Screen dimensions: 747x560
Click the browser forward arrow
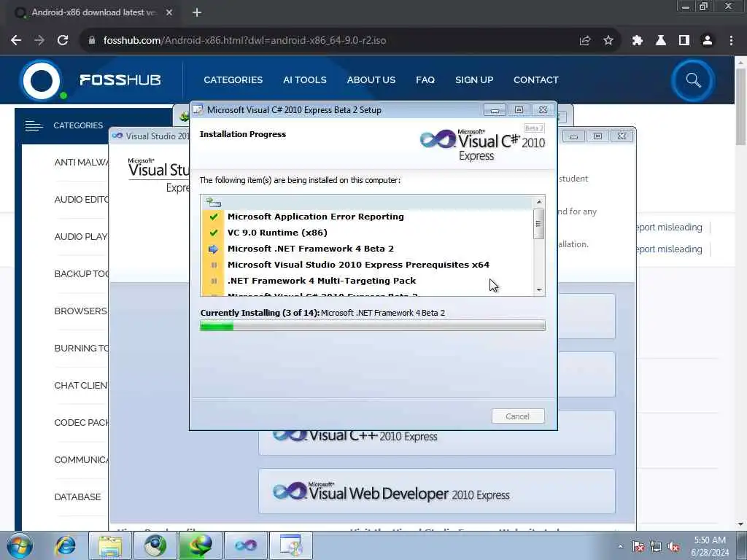tap(39, 41)
